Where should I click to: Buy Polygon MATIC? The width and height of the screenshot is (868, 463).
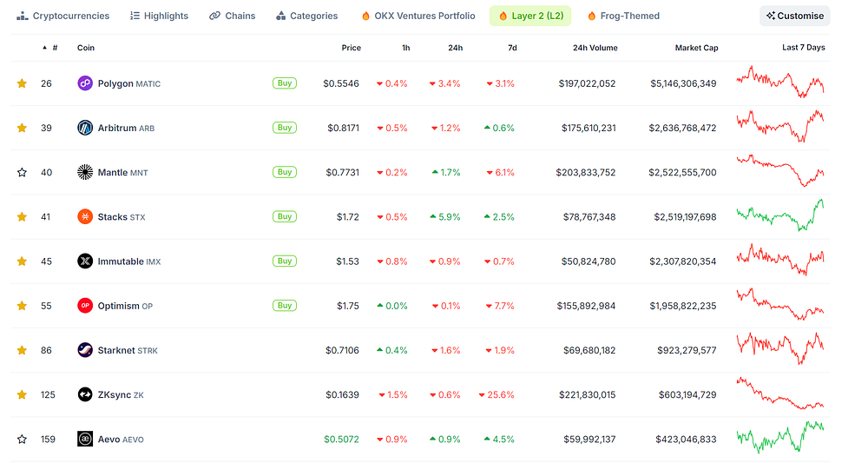[x=285, y=83]
